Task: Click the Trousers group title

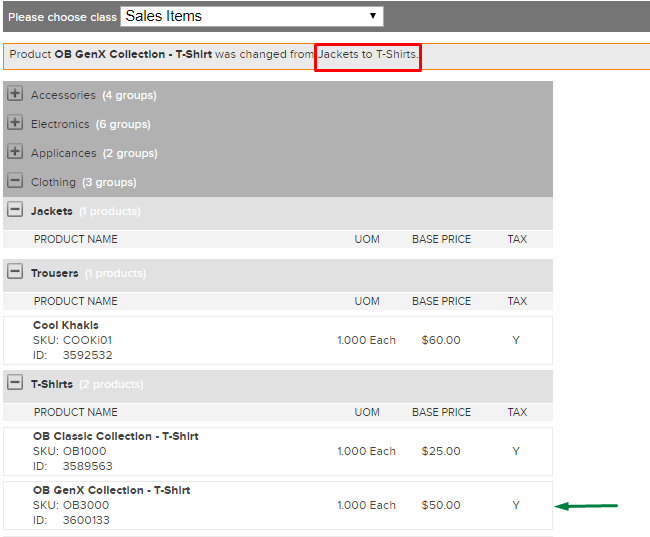Action: click(55, 273)
